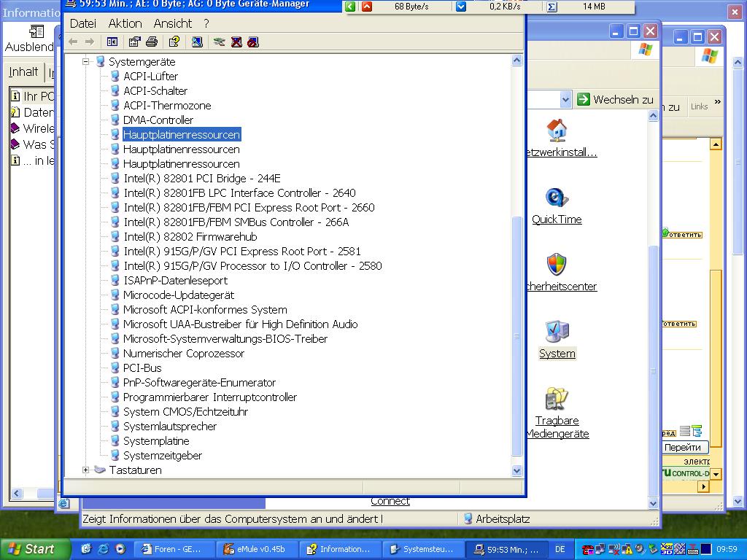Click the Connect link in the control panel window
Image resolution: width=747 pixels, height=560 pixels.
coord(390,501)
